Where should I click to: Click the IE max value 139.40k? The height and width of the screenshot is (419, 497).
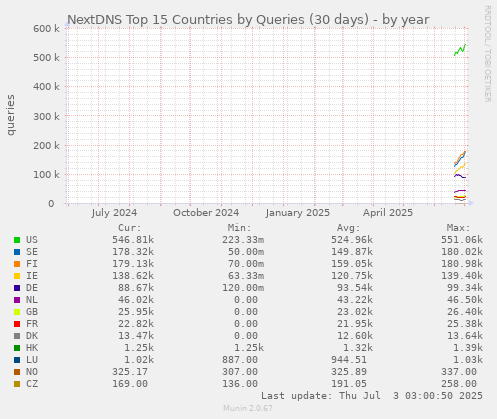[x=462, y=276]
